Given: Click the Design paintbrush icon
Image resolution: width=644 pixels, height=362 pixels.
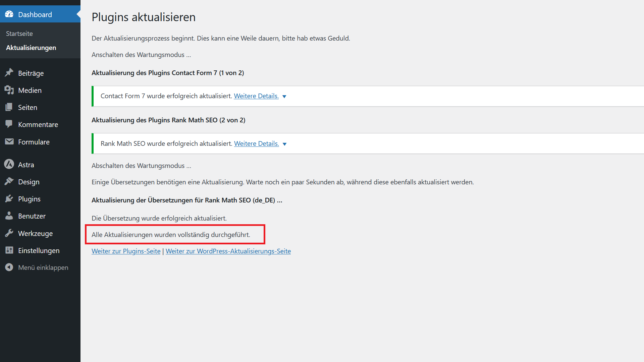Looking at the screenshot, I should tap(9, 181).
